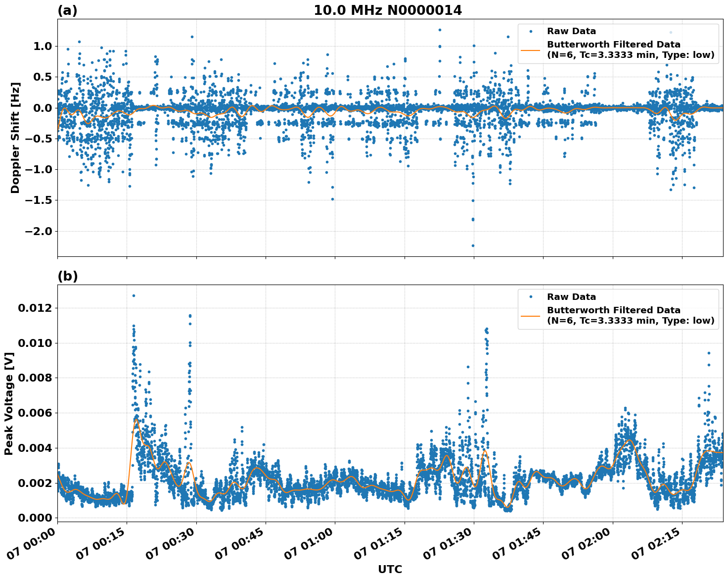Screen dimensions: 728x580
Task: Select the highest blue scatter point near 07 01:30
Action: (x=439, y=29)
